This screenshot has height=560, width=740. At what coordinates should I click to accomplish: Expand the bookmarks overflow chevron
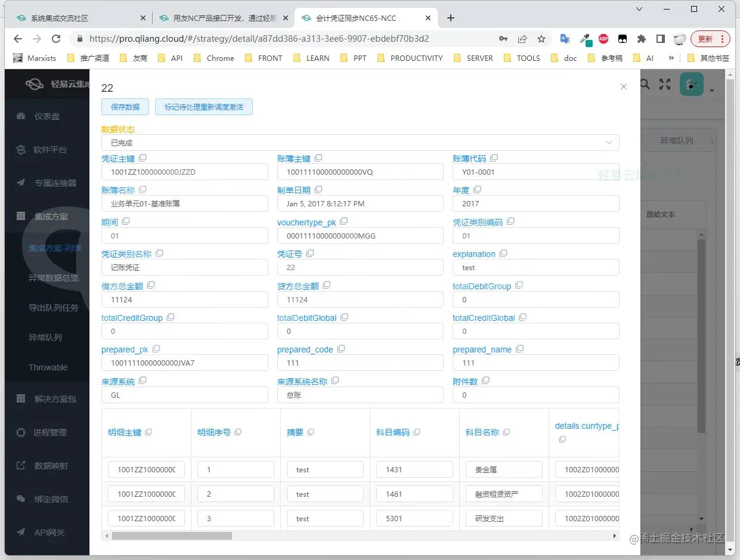(x=671, y=58)
